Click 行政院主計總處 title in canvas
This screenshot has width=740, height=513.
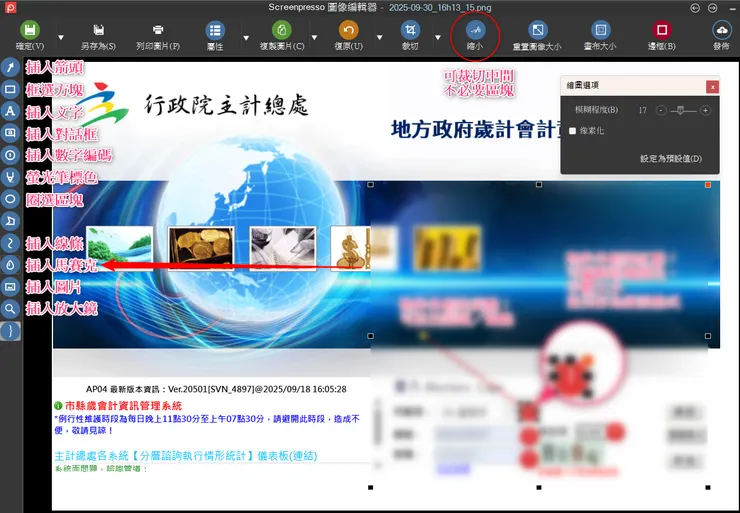click(227, 105)
